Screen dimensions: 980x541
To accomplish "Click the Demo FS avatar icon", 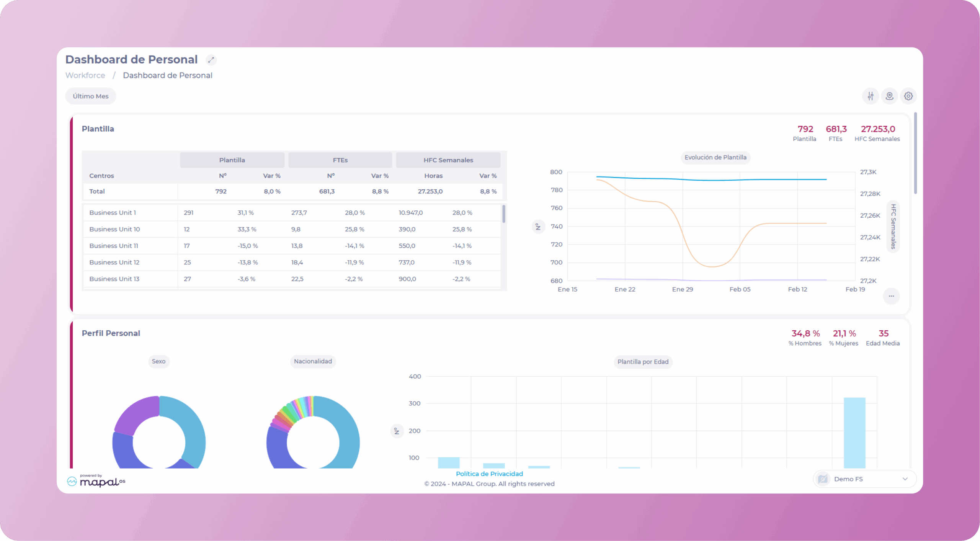I will click(x=823, y=479).
